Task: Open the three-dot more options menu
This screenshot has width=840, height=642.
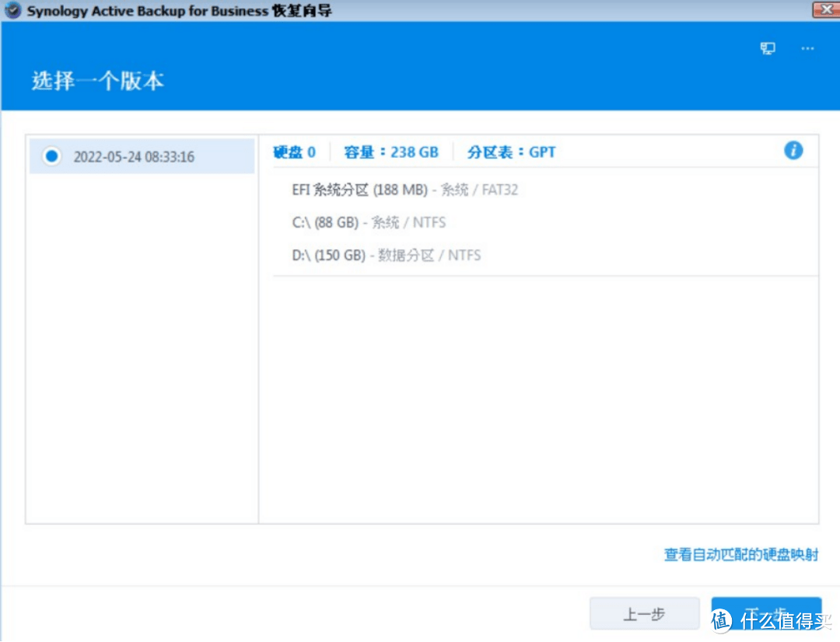Action: coord(807,48)
